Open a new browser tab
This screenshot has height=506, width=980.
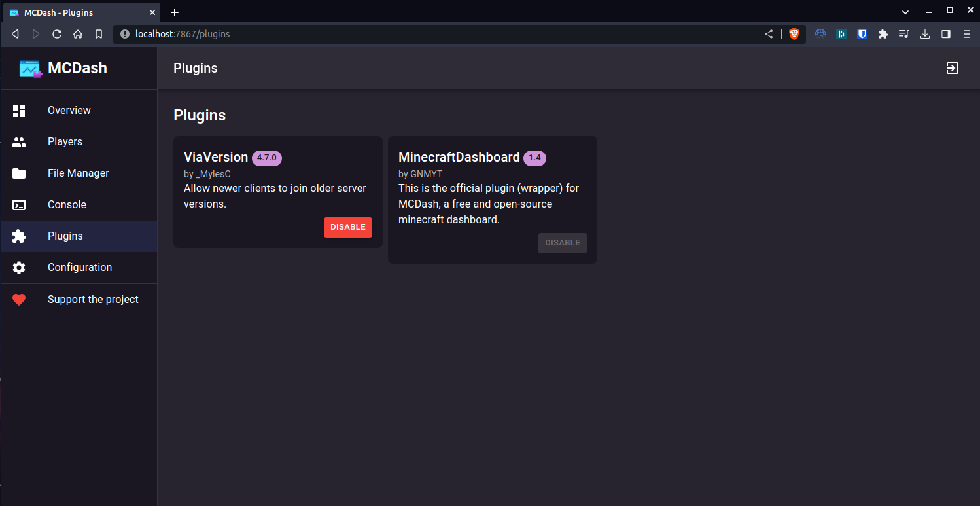tap(175, 12)
